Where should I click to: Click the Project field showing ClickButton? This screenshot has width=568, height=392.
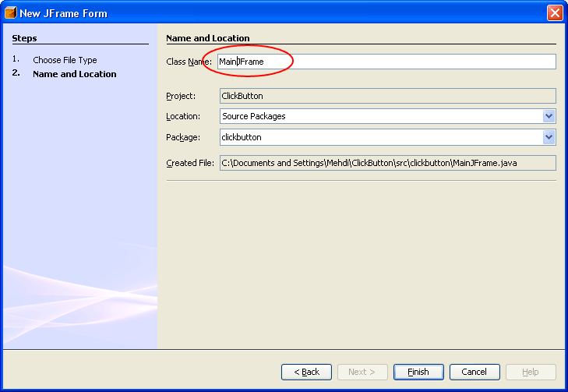pos(387,96)
